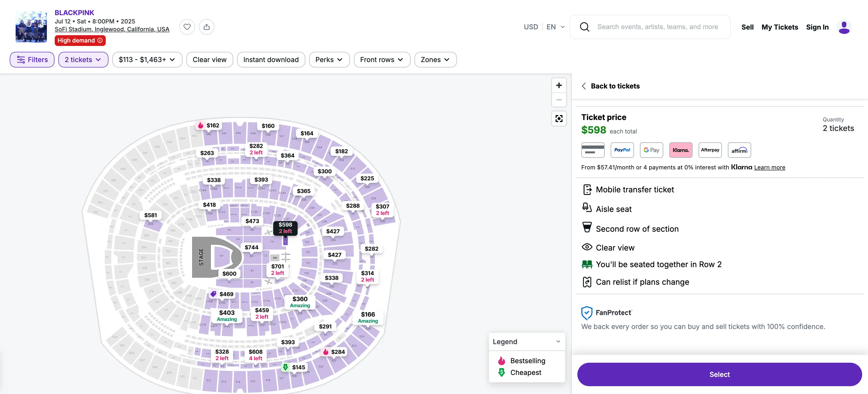Select the $600 price near the stage
The height and width of the screenshot is (394, 868).
[229, 274]
